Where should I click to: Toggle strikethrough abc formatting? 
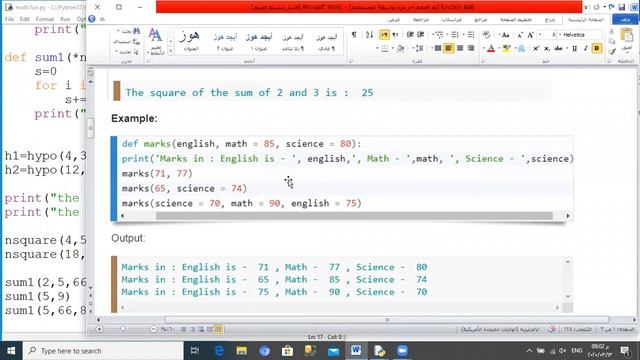[558, 48]
